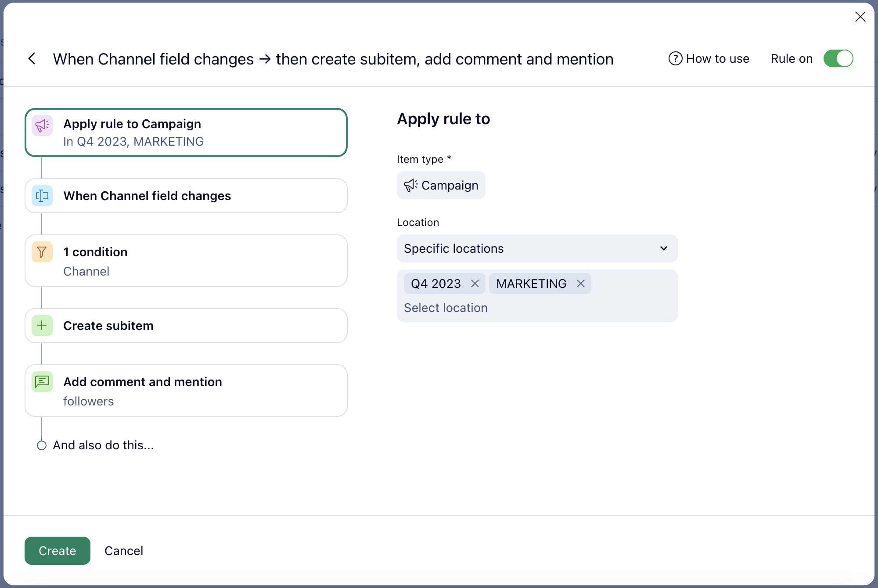Image resolution: width=878 pixels, height=588 pixels.
Task: Open the 1 condition step
Action: (x=186, y=261)
